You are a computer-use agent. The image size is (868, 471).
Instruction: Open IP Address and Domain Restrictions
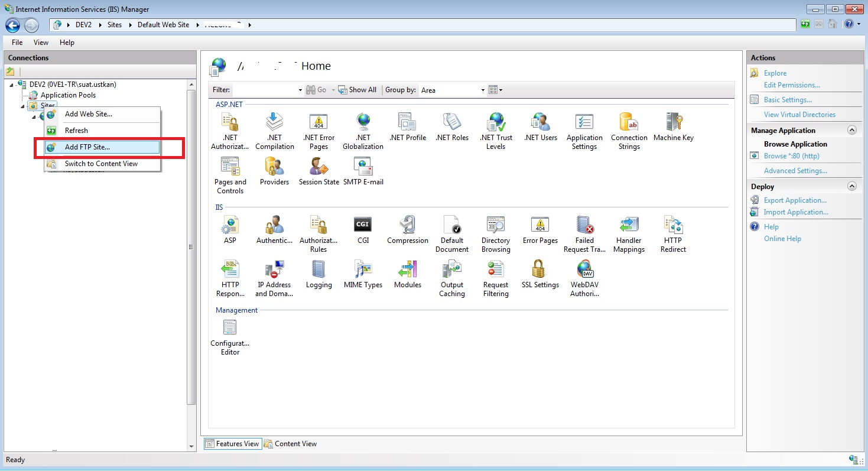coord(274,278)
